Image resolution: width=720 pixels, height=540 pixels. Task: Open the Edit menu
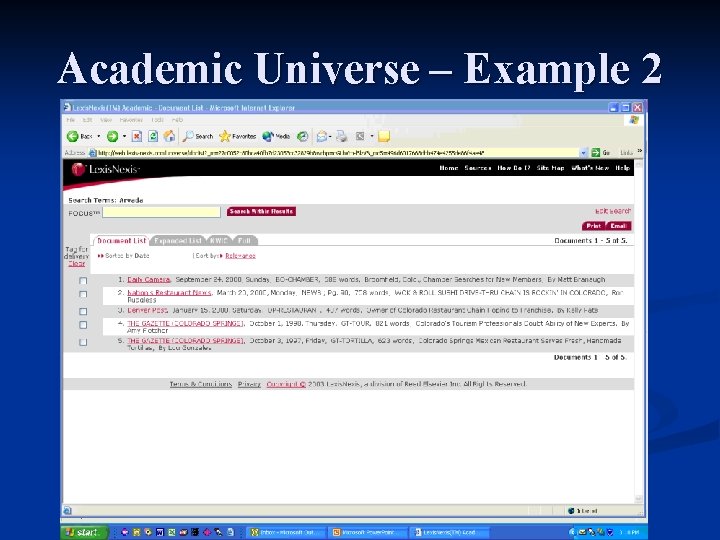[87, 120]
